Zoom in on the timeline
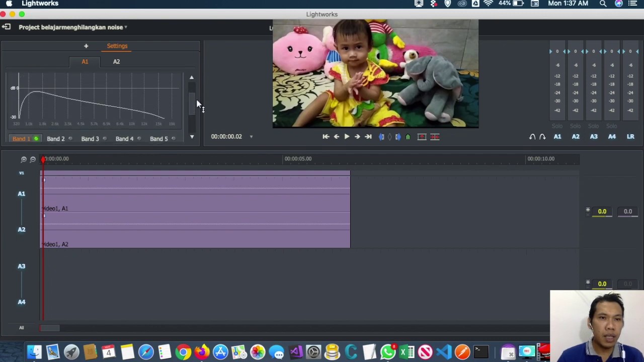Screen dimensions: 644x362 (x=24, y=159)
